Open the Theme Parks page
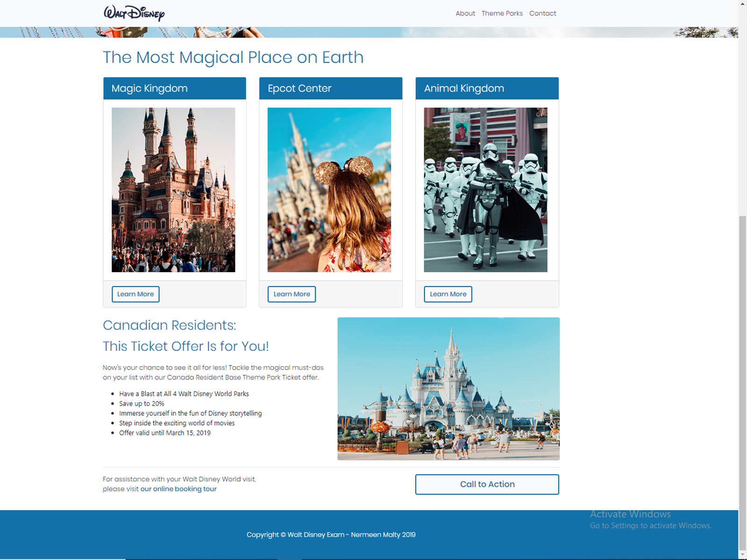747x560 pixels. (502, 13)
